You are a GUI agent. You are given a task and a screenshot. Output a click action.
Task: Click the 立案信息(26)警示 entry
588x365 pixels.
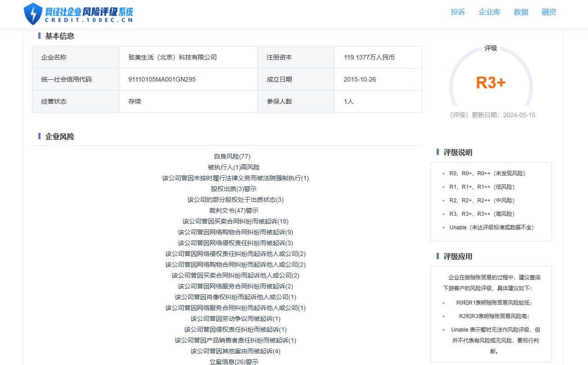pos(234,361)
